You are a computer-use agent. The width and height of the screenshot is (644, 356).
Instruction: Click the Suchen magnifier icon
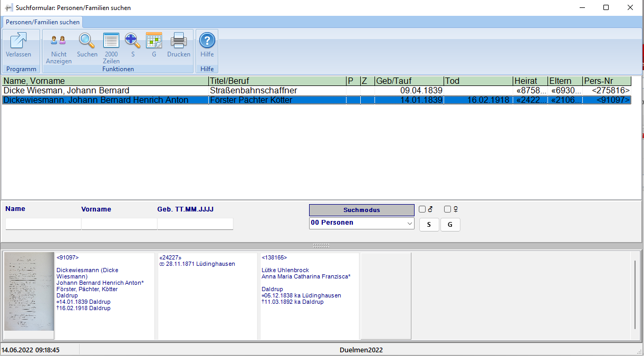[x=87, y=41]
